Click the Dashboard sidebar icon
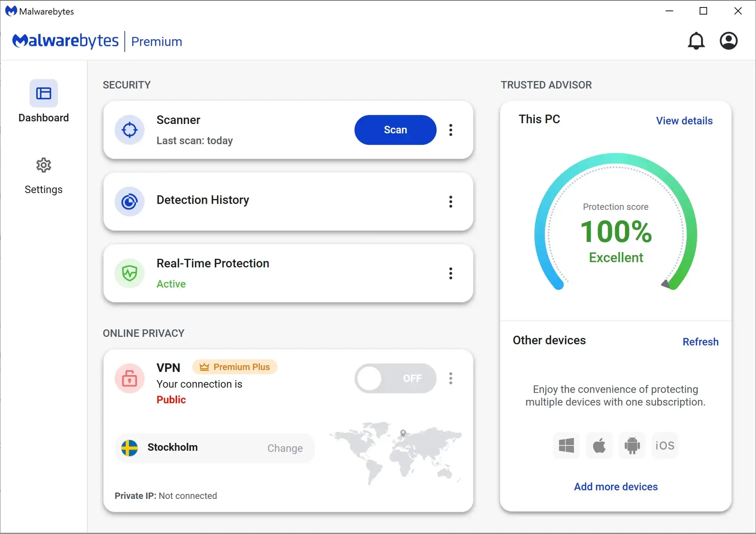Viewport: 756px width, 534px height. pos(44,94)
